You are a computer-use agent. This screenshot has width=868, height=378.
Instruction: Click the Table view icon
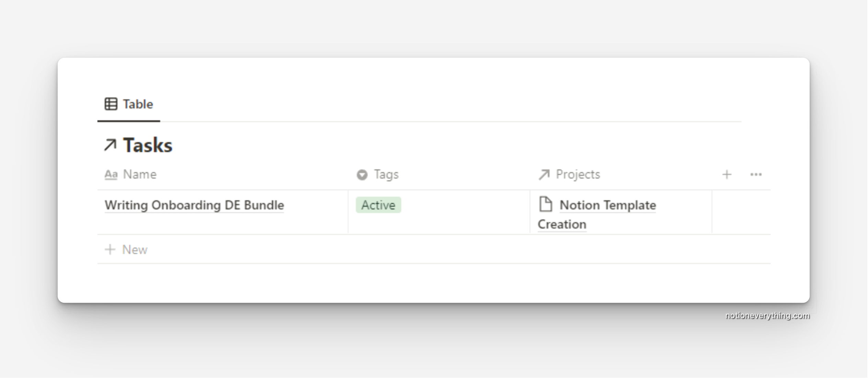[111, 103]
